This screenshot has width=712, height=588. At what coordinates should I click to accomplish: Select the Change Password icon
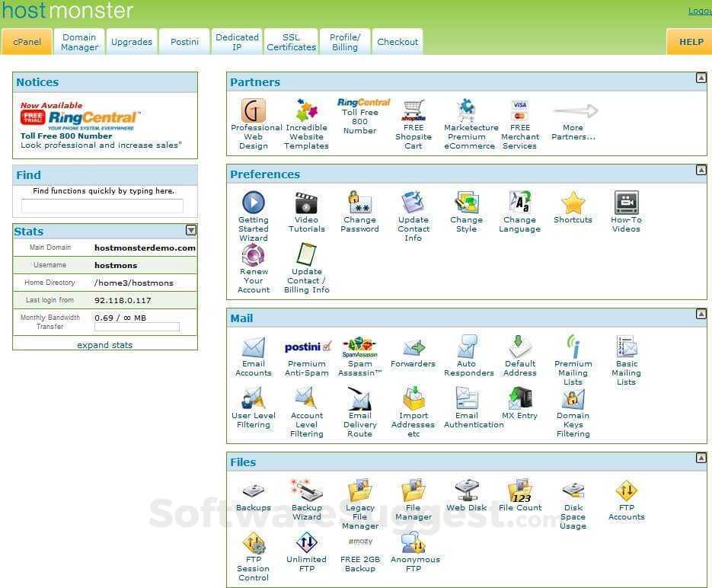(359, 203)
